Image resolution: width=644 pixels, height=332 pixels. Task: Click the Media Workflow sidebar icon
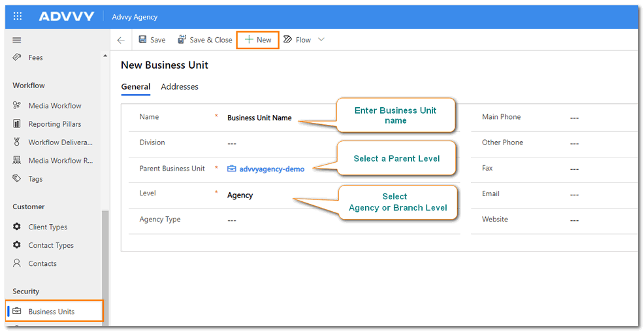[17, 106]
